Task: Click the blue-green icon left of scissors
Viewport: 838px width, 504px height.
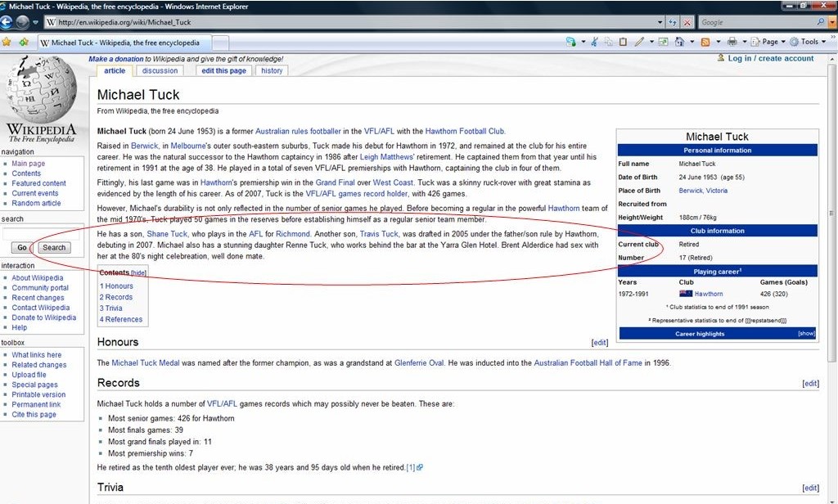Action: (x=570, y=42)
